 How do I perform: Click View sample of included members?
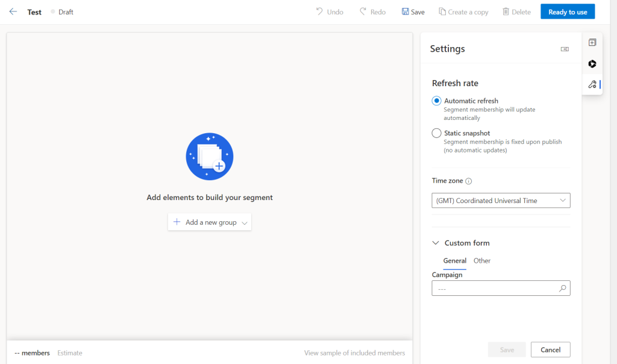(354, 353)
